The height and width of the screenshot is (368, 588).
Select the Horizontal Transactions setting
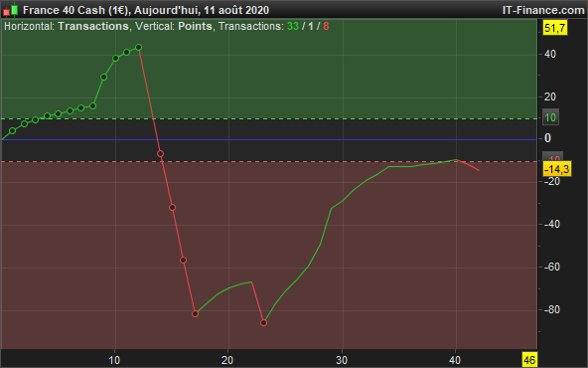pos(67,26)
